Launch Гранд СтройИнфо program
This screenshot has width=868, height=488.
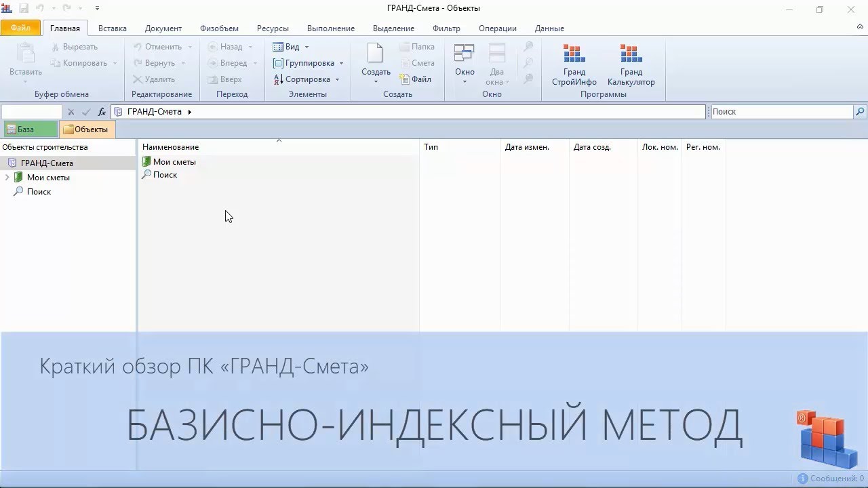click(x=574, y=64)
